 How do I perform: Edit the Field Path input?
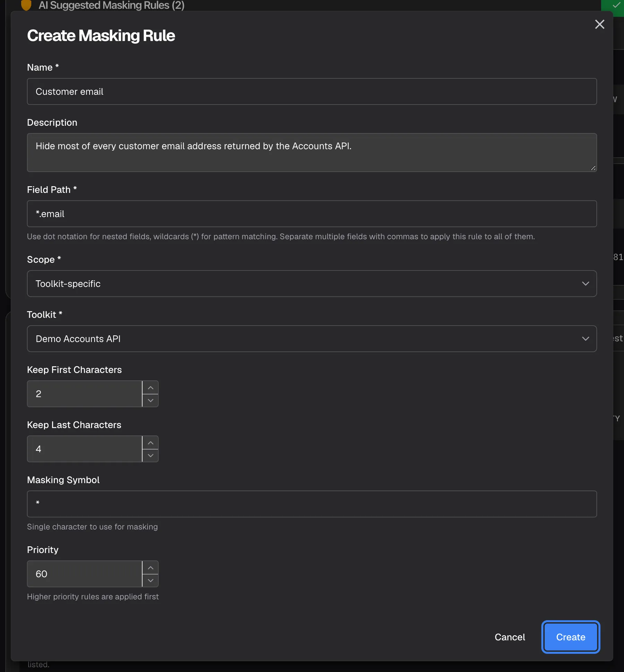tap(312, 214)
